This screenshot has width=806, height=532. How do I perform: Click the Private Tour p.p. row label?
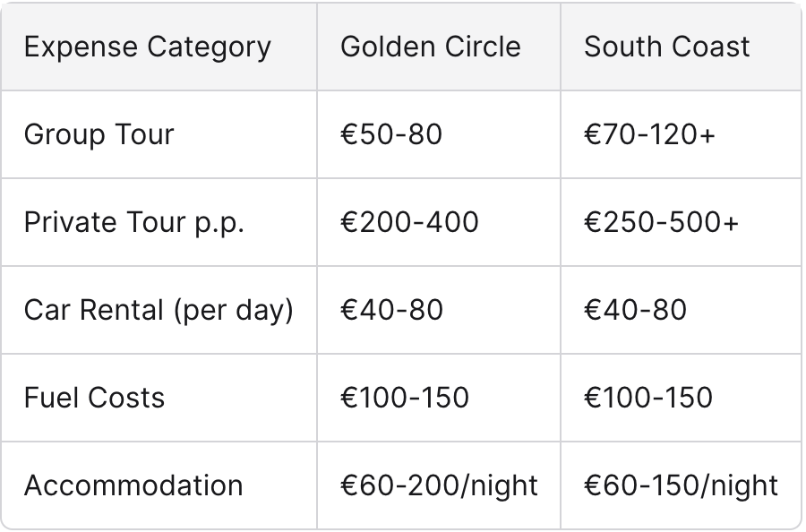click(134, 223)
